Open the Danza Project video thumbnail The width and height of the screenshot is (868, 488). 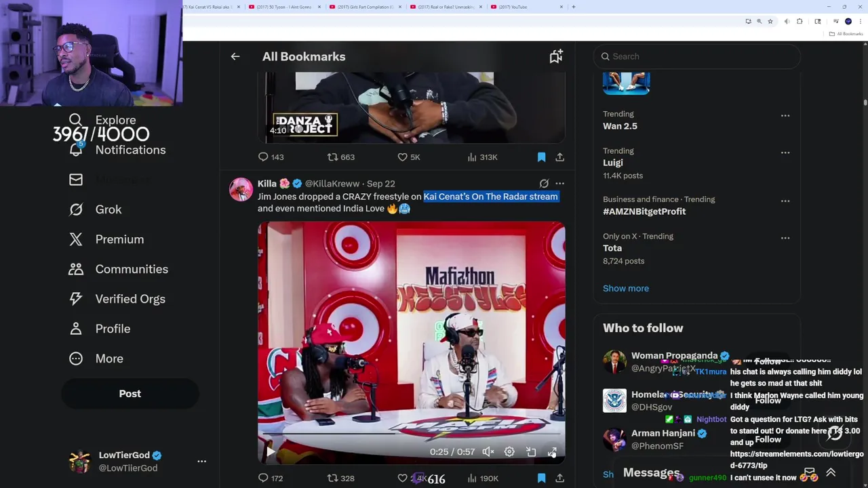pos(411,107)
